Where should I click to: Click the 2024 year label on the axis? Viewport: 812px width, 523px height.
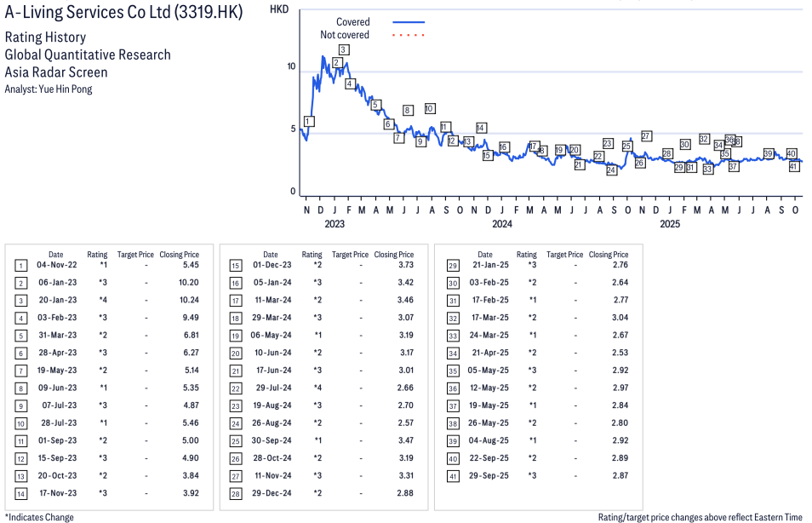pos(501,224)
